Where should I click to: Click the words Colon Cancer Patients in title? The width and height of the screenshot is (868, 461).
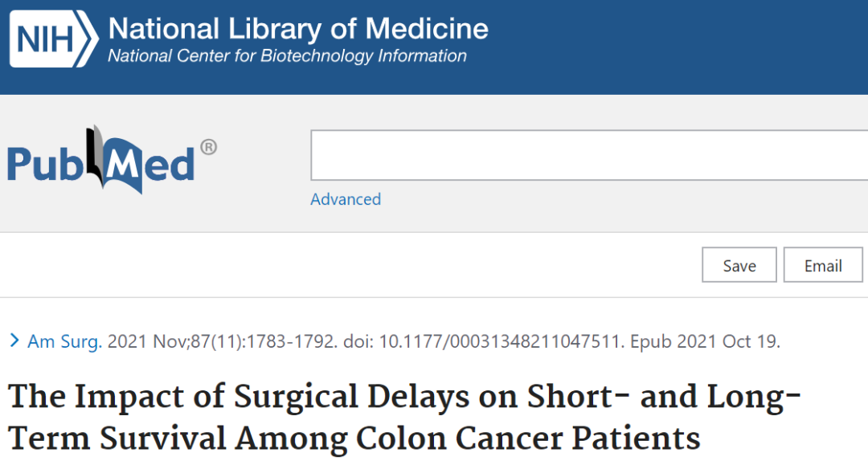tap(528, 439)
